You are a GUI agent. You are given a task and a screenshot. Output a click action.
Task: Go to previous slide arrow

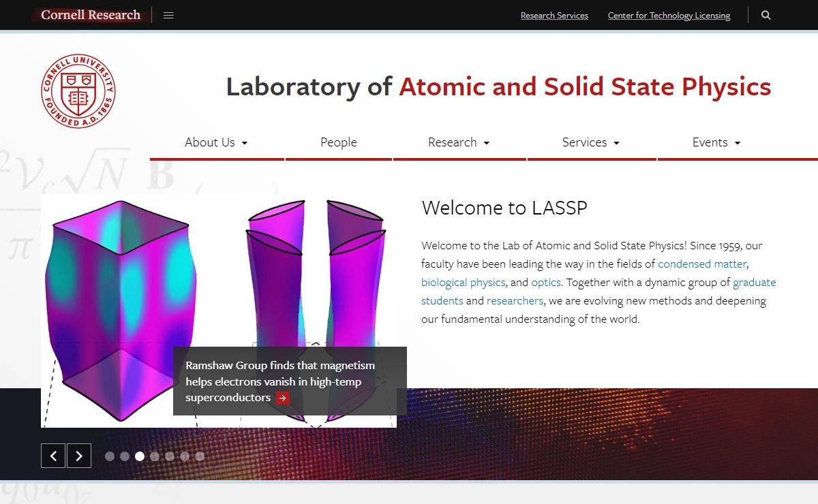pos(53,455)
